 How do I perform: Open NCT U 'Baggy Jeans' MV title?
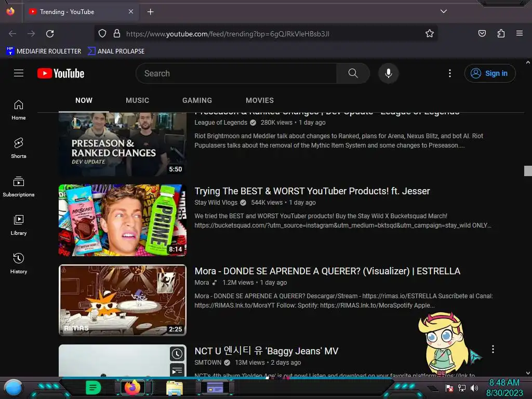267,351
